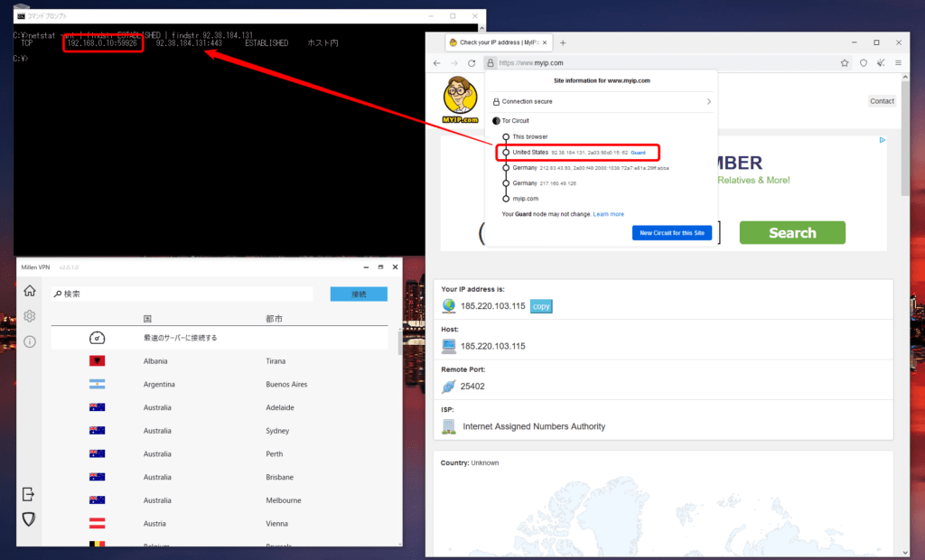Click the Millen VPN logout icon
Screen dimensions: 925x560
point(28,494)
